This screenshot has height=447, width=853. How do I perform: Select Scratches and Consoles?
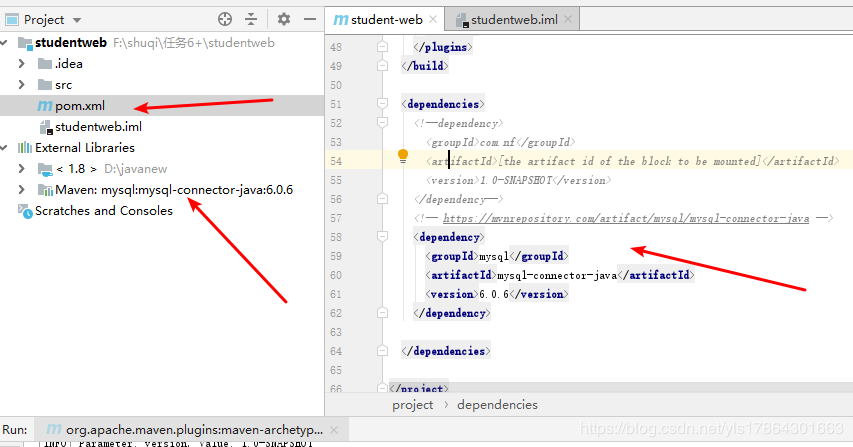(x=104, y=211)
